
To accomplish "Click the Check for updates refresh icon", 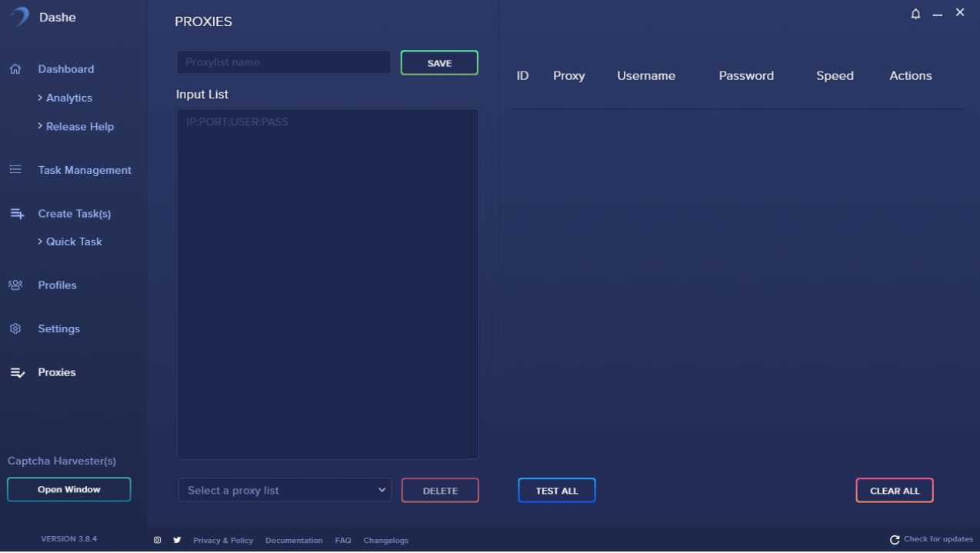I will coord(894,540).
